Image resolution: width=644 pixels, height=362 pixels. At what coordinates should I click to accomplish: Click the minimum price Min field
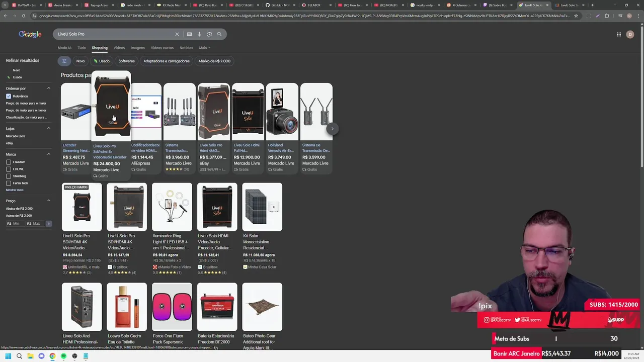(x=16, y=224)
